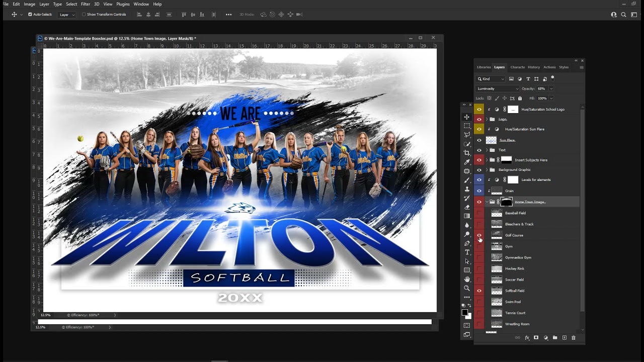
Task: Select the Crop tool
Action: 467,153
